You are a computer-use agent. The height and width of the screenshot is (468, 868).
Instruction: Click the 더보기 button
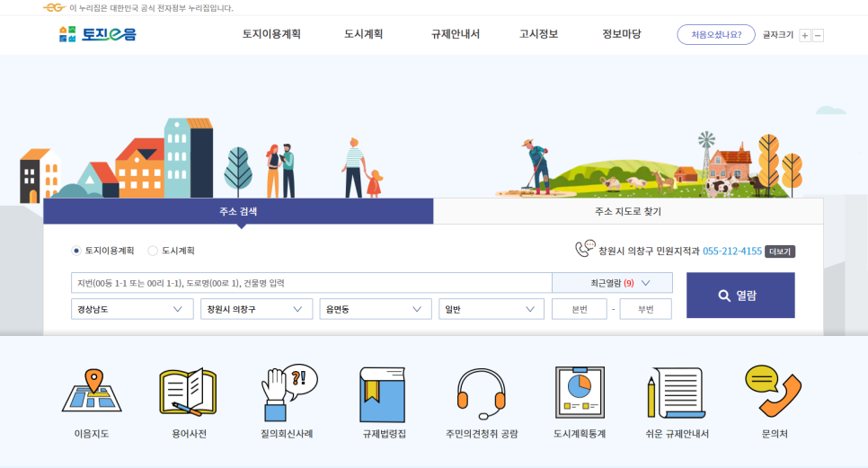point(780,252)
